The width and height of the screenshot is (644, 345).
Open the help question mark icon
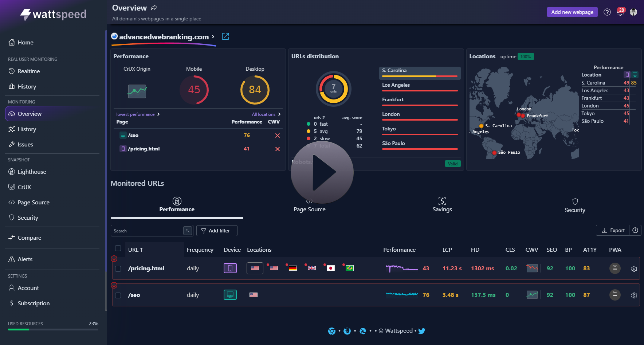pos(607,12)
